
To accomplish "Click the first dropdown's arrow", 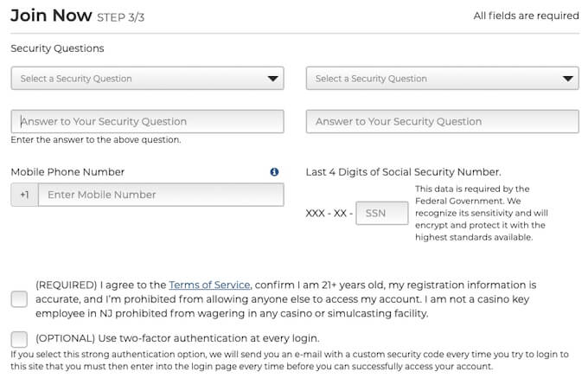I will [272, 79].
